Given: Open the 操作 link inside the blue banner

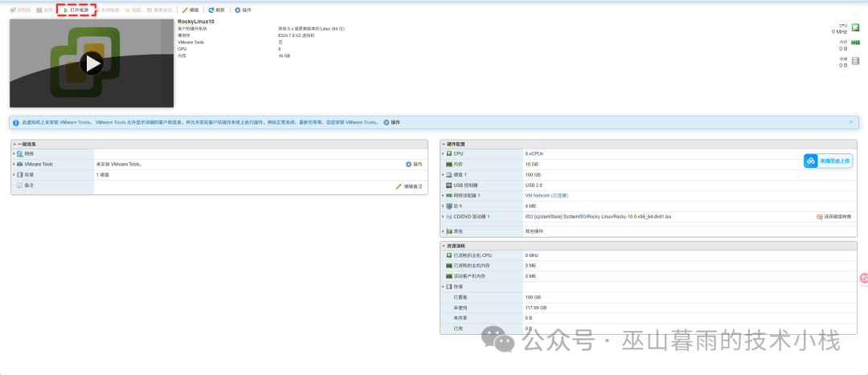Looking at the screenshot, I should coord(391,122).
